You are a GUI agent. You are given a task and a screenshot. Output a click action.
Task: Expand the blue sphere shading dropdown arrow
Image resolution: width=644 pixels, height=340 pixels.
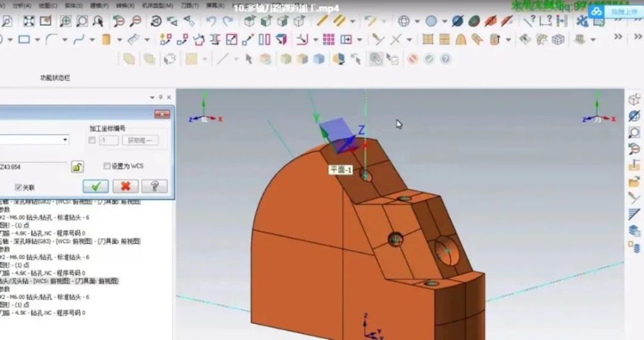point(444,21)
